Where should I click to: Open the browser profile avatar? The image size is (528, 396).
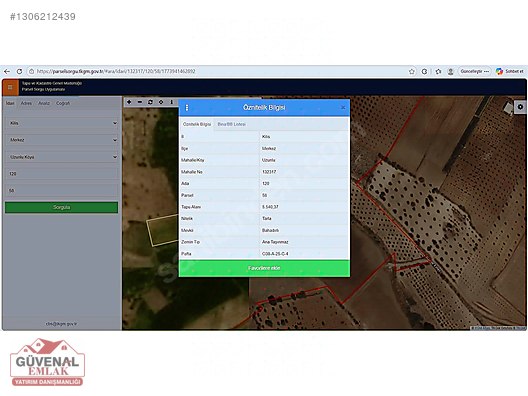click(451, 71)
